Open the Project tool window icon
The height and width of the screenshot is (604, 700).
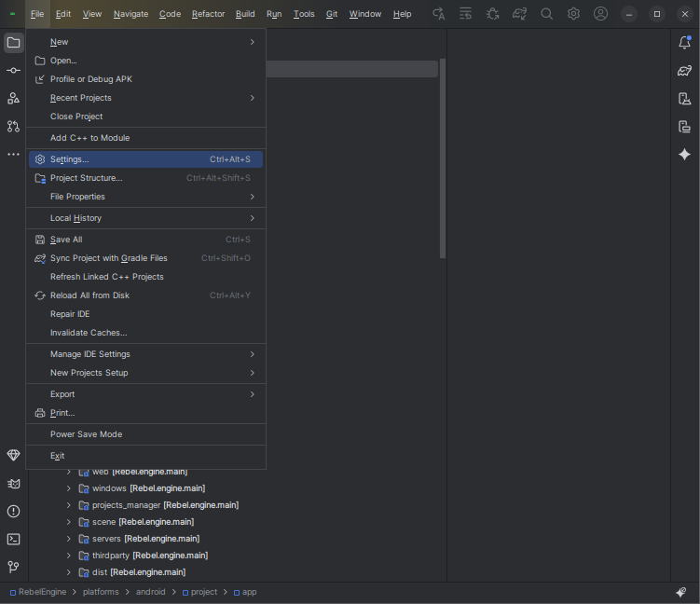[13, 43]
